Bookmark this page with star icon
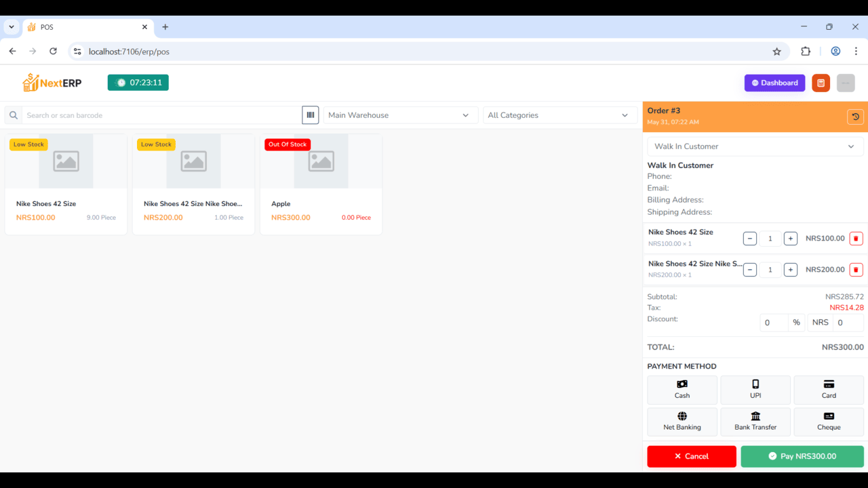The height and width of the screenshot is (488, 868). click(x=777, y=52)
